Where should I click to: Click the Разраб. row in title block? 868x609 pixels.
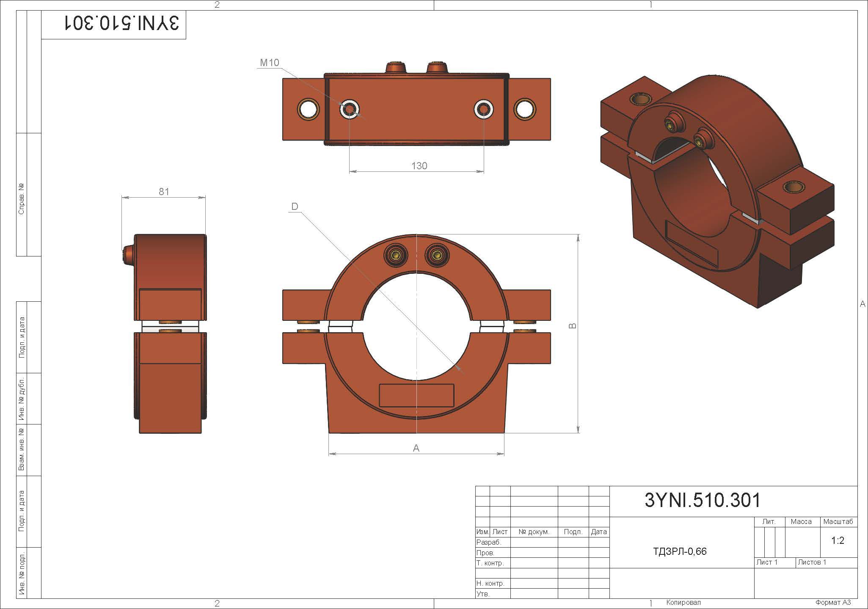(488, 542)
